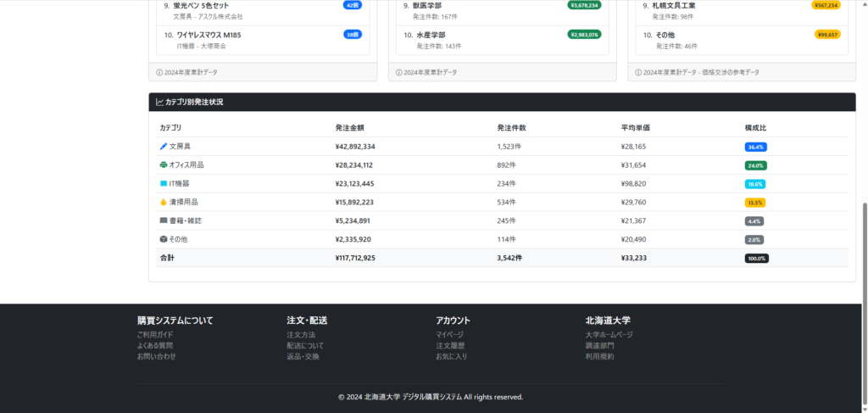The width and height of the screenshot is (868, 413).
Task: Open the 利用規約 link
Action: pyautogui.click(x=599, y=357)
